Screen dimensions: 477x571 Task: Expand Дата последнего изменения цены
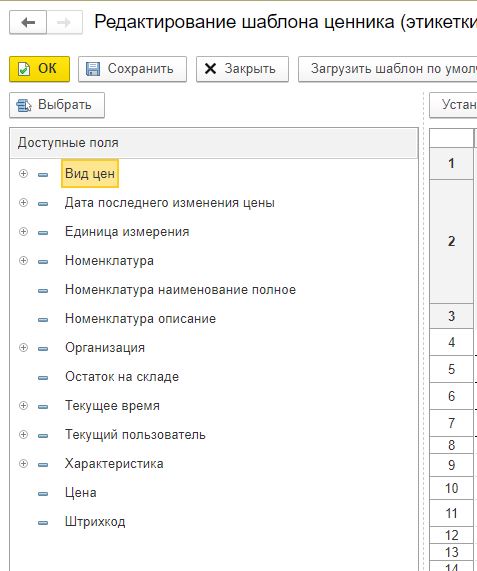click(23, 202)
